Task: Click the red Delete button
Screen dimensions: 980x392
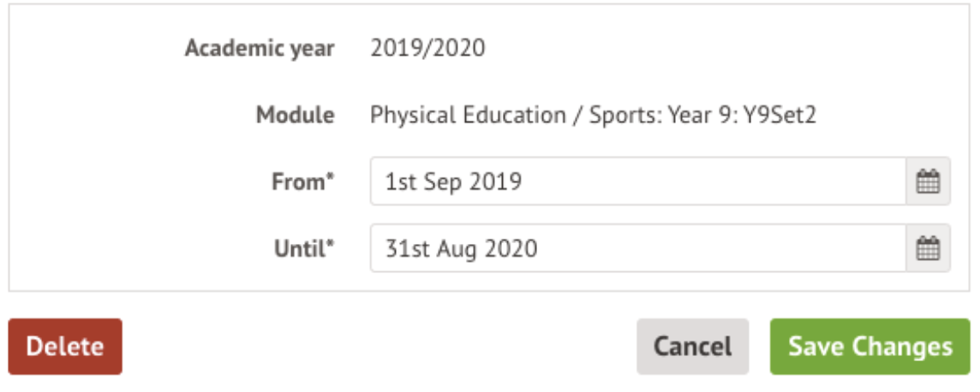Action: click(x=65, y=347)
